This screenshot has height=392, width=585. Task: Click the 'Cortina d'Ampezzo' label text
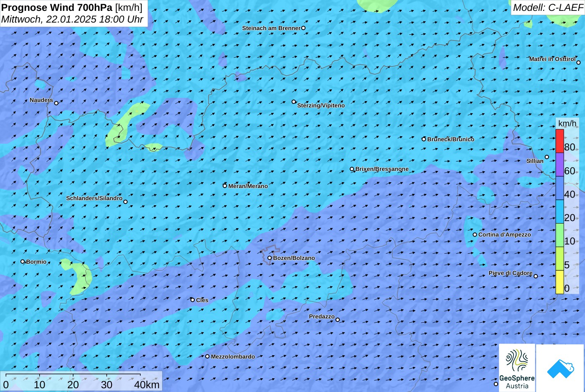point(505,234)
